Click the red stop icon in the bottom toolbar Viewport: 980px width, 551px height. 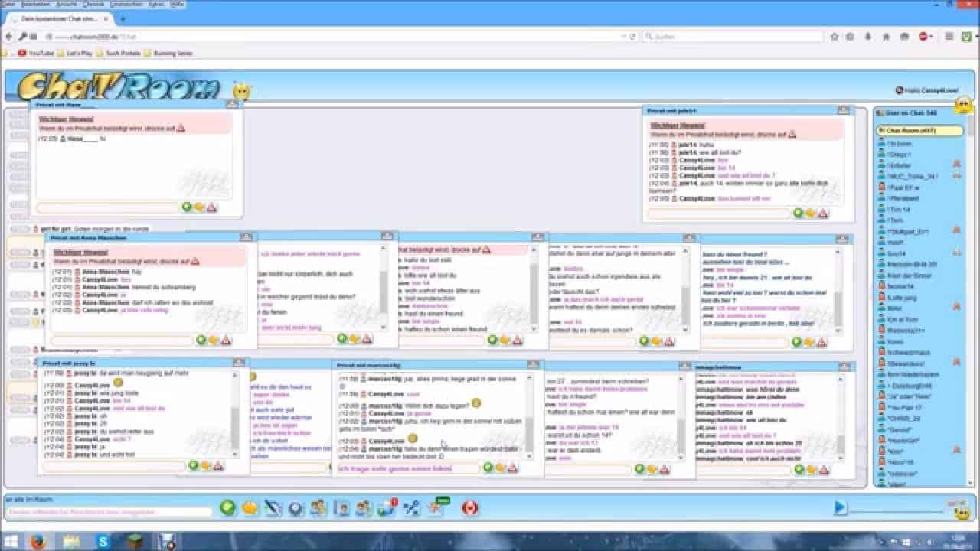pos(469,507)
